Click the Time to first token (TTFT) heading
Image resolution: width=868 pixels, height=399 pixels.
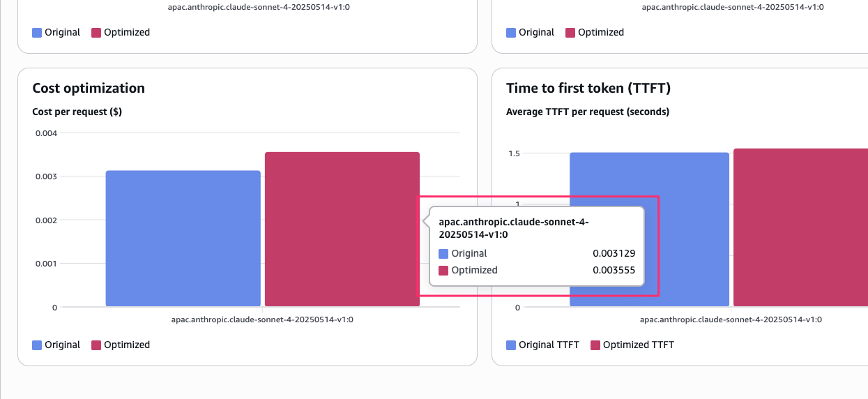pos(588,88)
